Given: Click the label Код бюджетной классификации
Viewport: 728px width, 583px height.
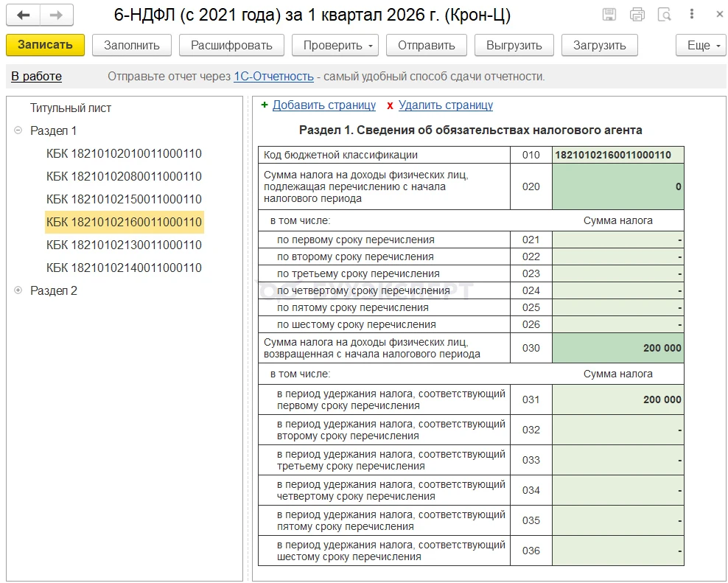Looking at the screenshot, I should [340, 155].
